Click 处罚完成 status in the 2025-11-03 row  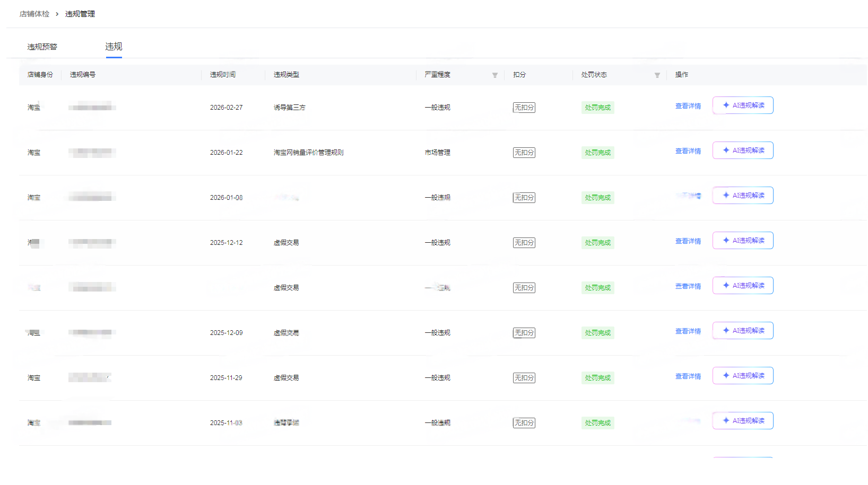pos(598,423)
